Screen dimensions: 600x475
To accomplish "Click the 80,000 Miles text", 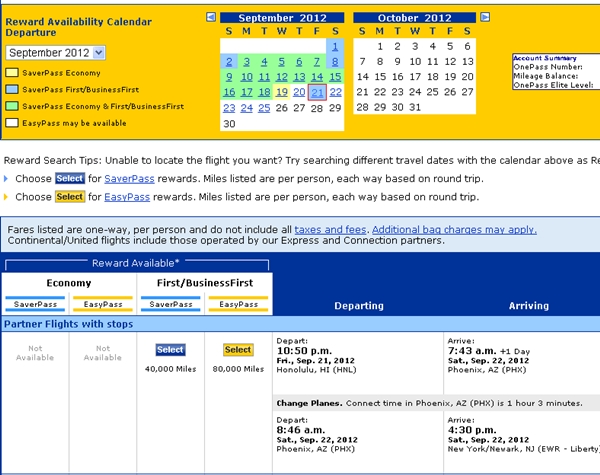I will (238, 369).
